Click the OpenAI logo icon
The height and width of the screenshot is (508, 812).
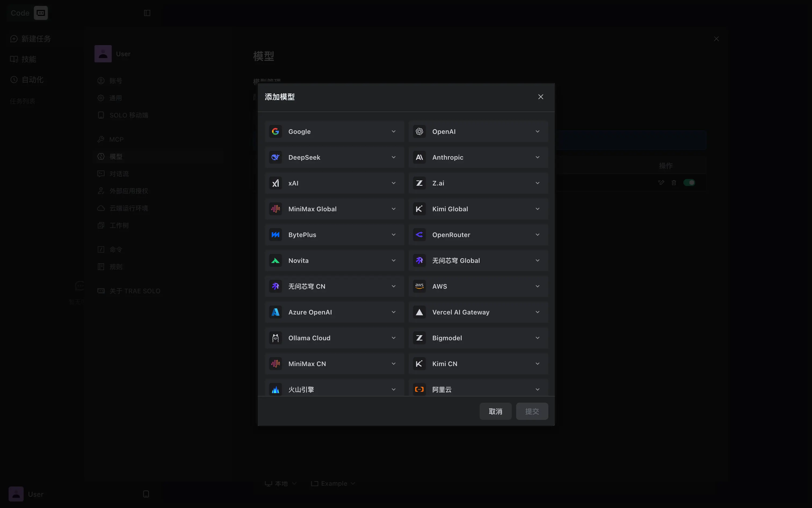[x=419, y=131]
